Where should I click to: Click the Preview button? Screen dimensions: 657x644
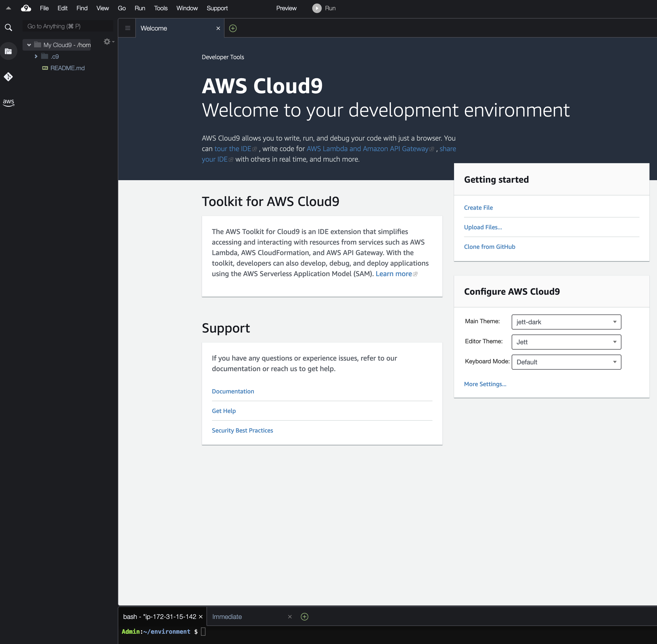tap(286, 8)
